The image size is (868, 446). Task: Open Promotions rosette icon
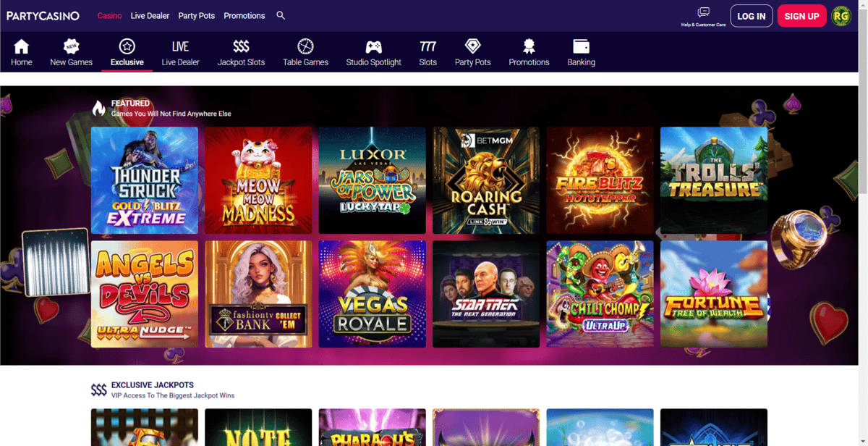tap(529, 46)
